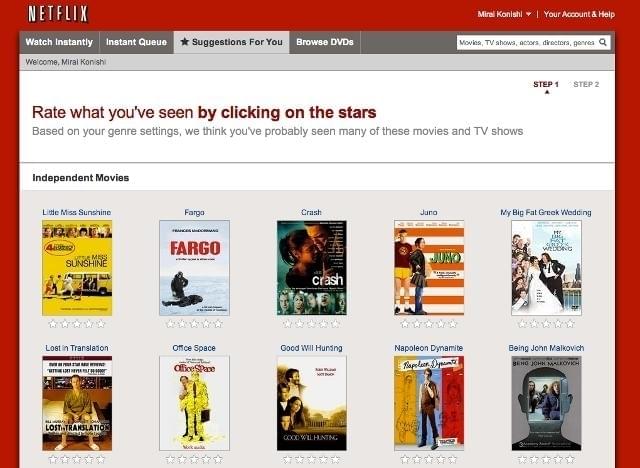
Task: Rate Office Space five stars
Action: click(x=219, y=459)
